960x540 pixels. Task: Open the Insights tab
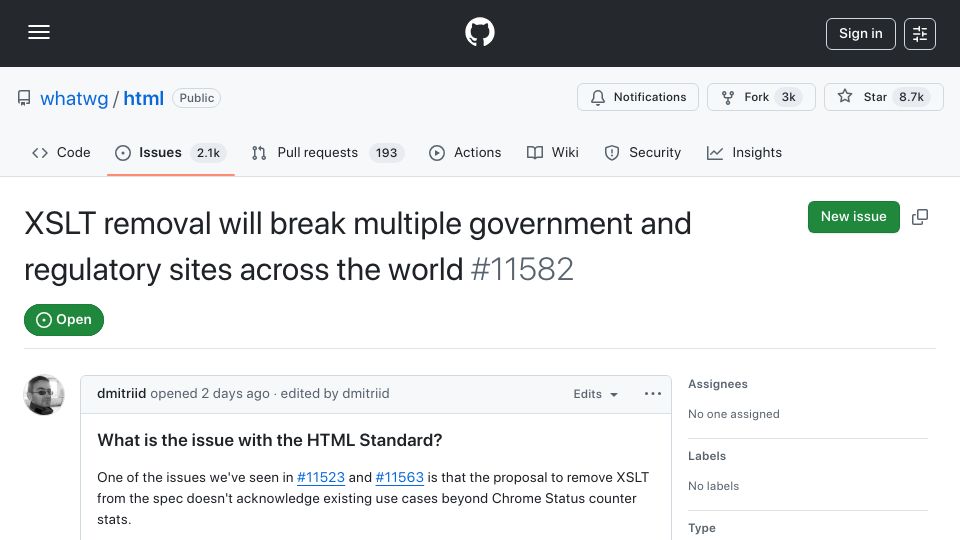(744, 152)
